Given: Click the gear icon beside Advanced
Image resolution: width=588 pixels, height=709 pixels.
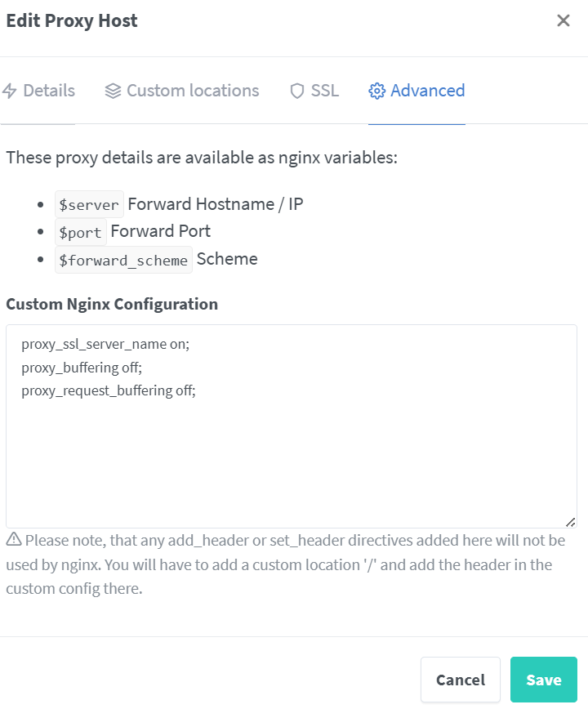Looking at the screenshot, I should (376, 91).
